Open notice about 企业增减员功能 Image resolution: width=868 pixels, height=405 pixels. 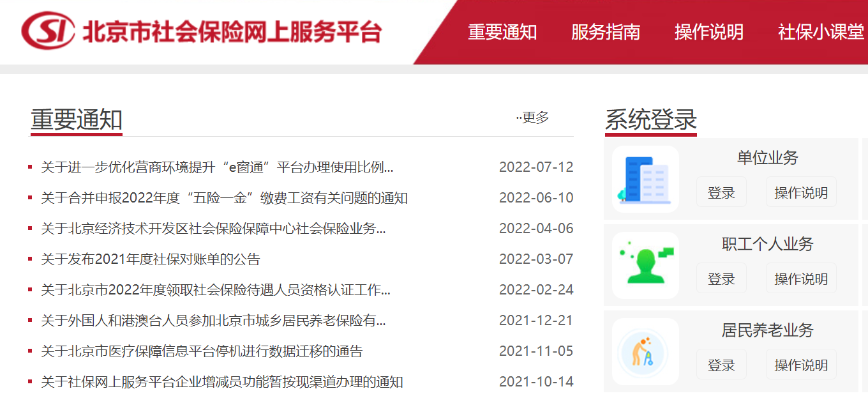point(222,382)
